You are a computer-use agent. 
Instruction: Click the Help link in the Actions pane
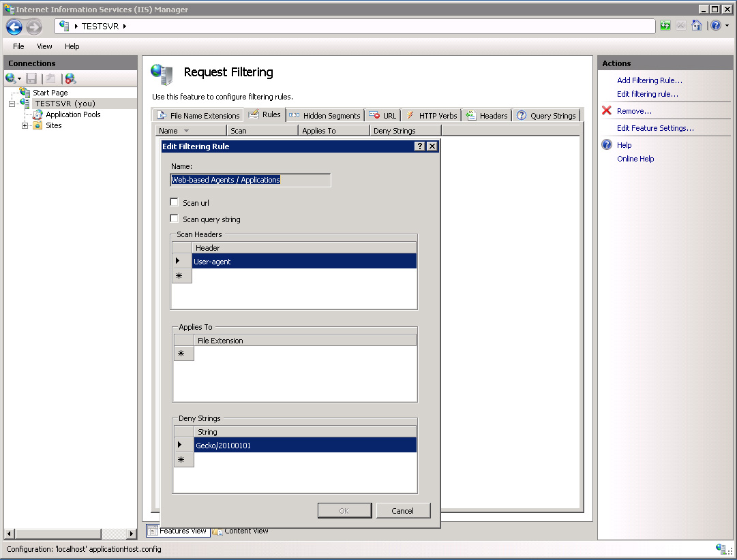(625, 145)
